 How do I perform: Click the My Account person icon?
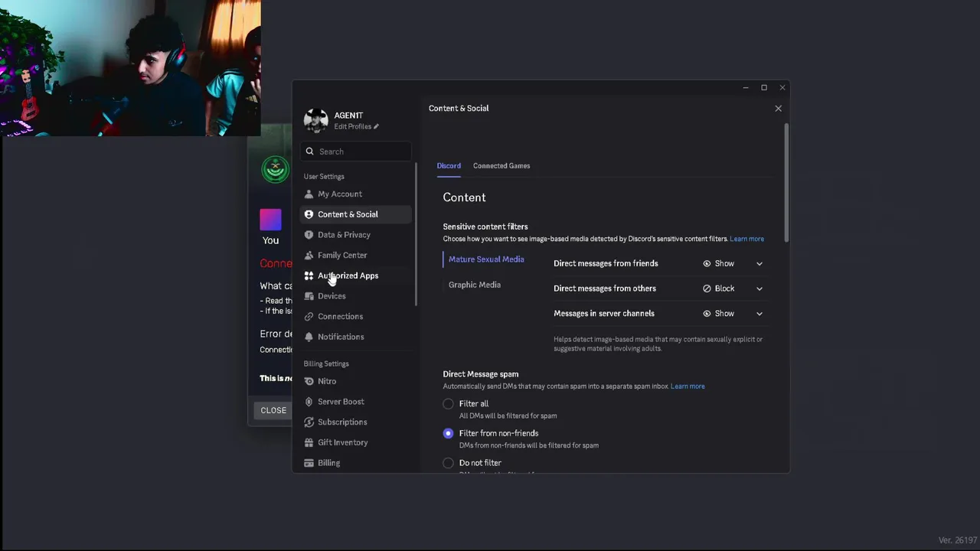(x=309, y=194)
